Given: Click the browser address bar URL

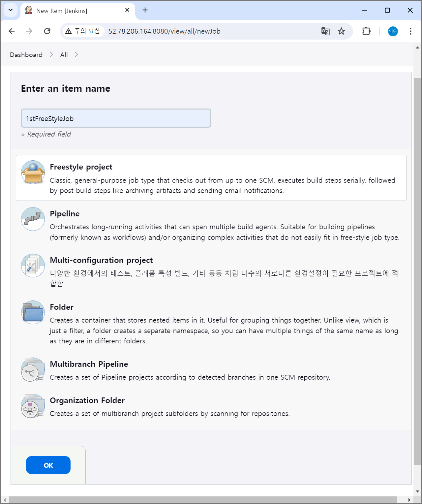Looking at the screenshot, I should [x=165, y=31].
